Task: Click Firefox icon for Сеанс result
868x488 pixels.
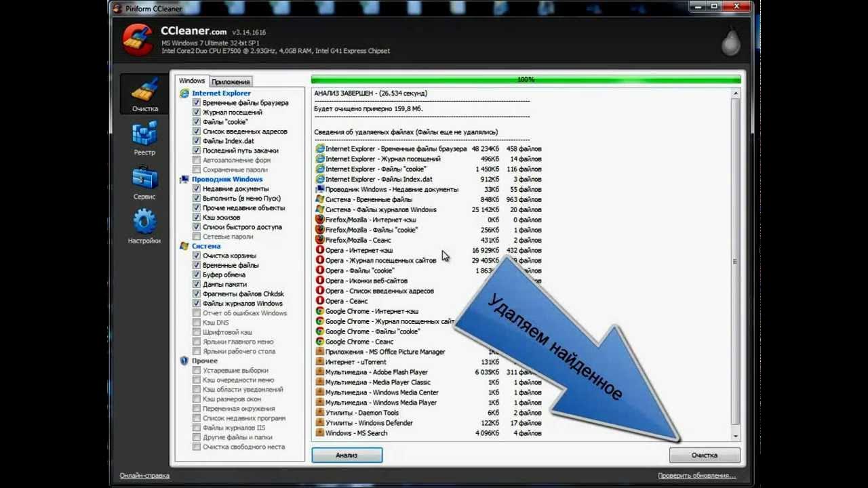Action: pyautogui.click(x=320, y=240)
